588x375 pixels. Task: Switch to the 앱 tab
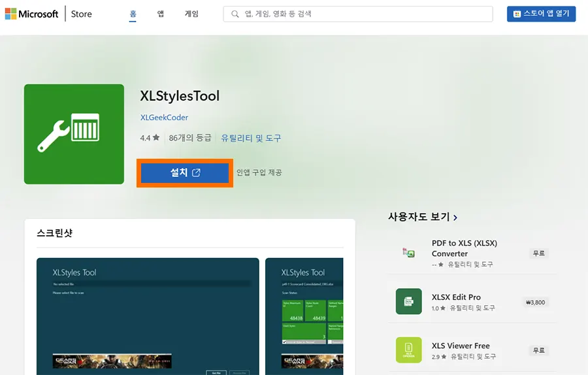click(161, 14)
